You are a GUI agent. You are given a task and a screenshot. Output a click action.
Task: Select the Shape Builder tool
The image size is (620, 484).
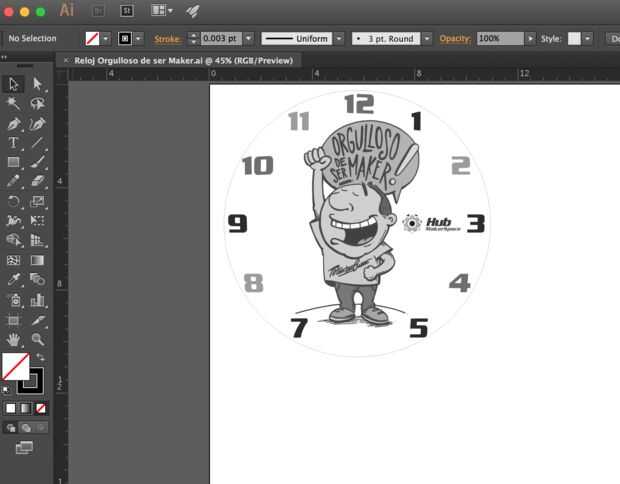click(x=13, y=240)
